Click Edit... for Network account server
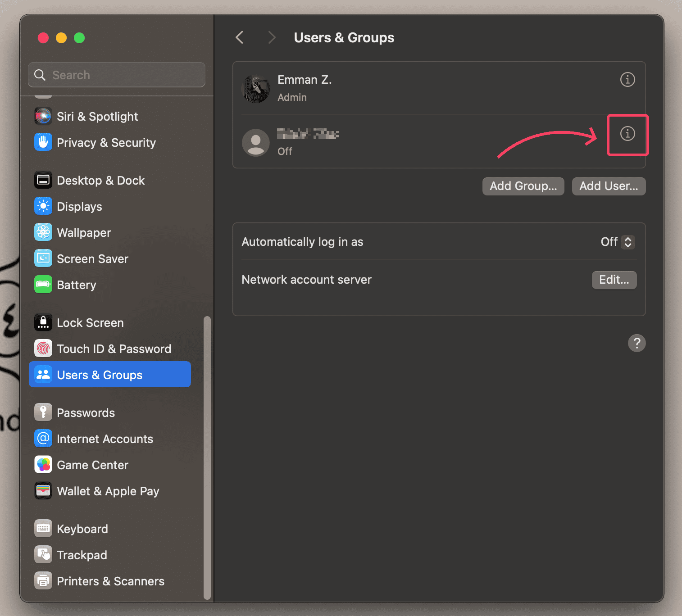The width and height of the screenshot is (682, 616). pyautogui.click(x=614, y=280)
